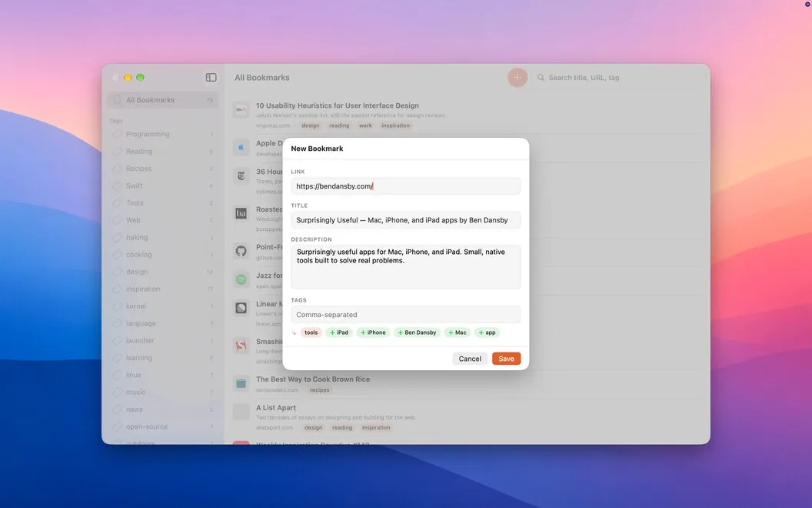
Task: Click the Title text field
Action: [x=405, y=220]
